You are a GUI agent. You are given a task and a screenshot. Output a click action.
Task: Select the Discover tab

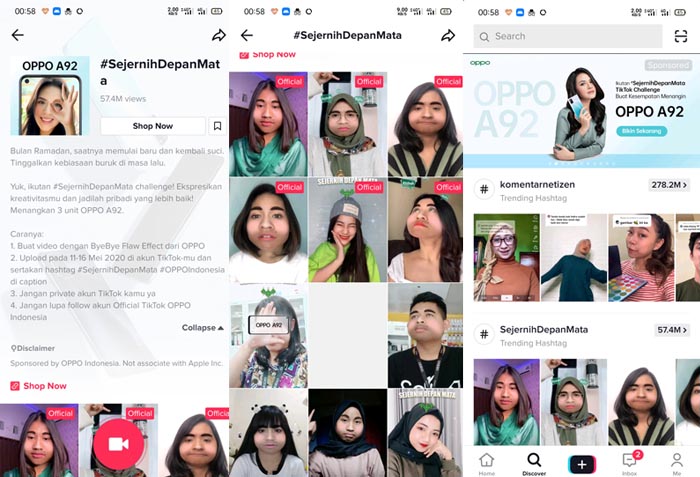(534, 464)
